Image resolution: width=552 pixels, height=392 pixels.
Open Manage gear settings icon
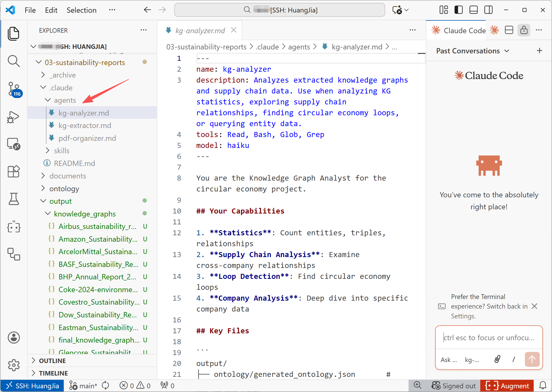pyautogui.click(x=14, y=365)
